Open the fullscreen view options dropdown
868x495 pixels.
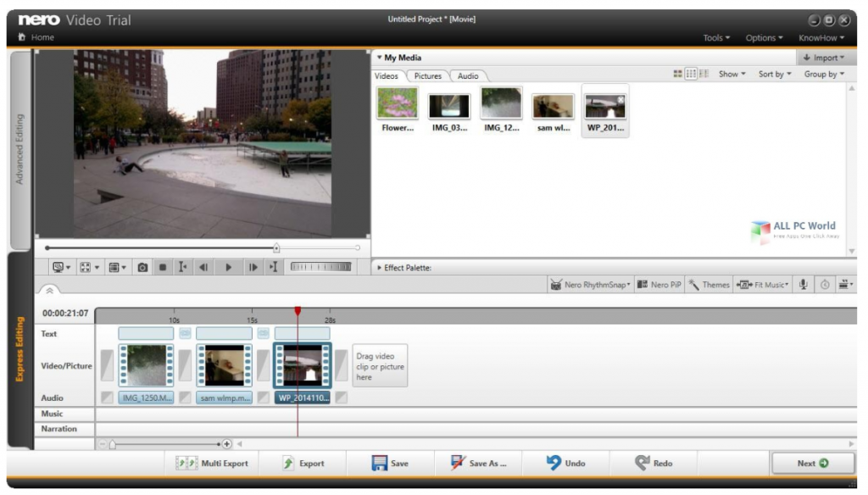(89, 268)
